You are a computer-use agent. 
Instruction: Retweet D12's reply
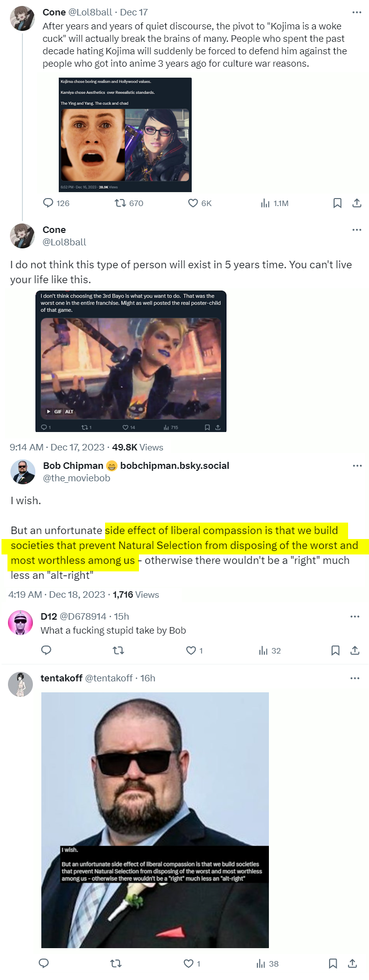pos(118,651)
